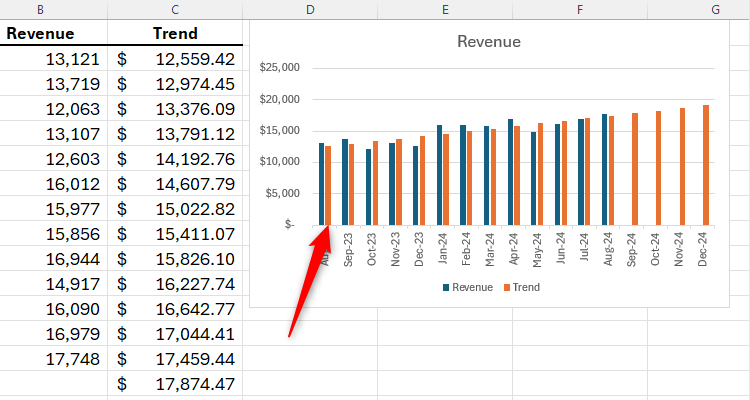Click the cell showing 17,874.47

175,383
